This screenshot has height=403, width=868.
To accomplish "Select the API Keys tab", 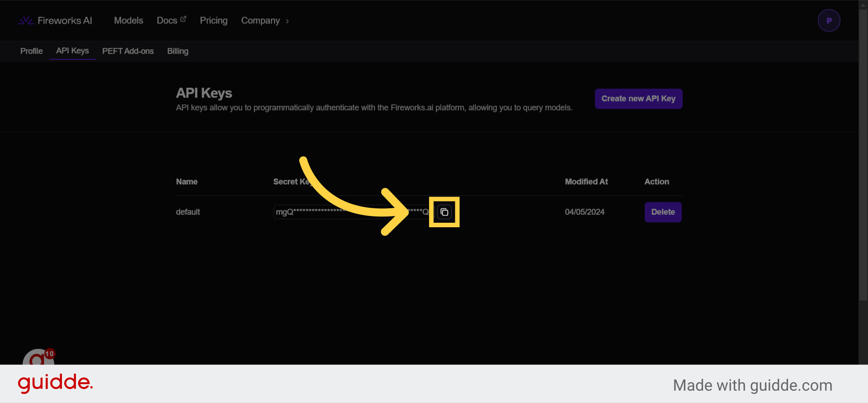I will [72, 51].
